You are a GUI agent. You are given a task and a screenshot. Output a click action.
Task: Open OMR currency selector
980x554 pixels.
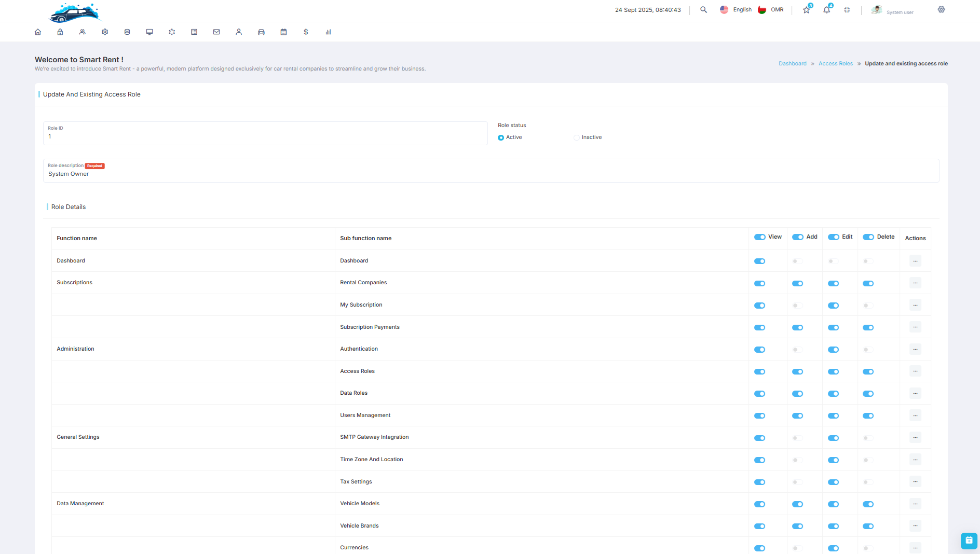770,10
